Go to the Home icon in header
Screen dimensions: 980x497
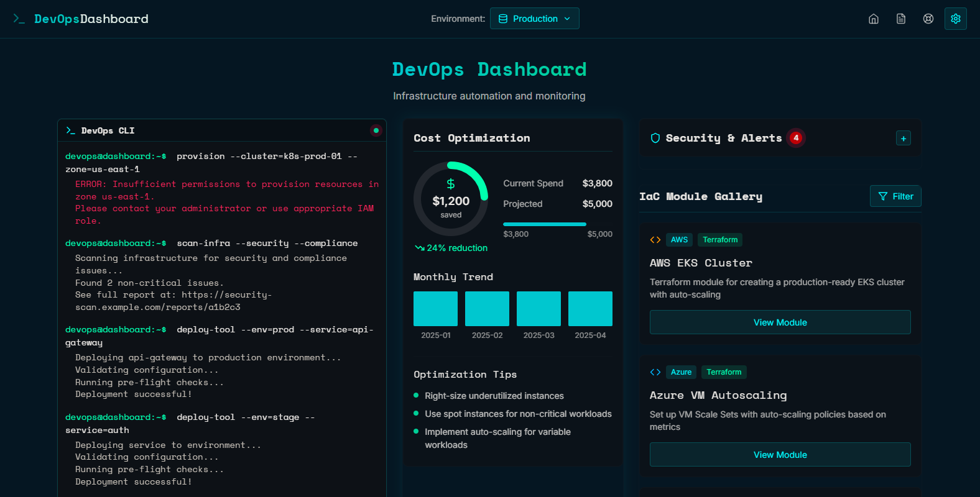click(x=874, y=19)
